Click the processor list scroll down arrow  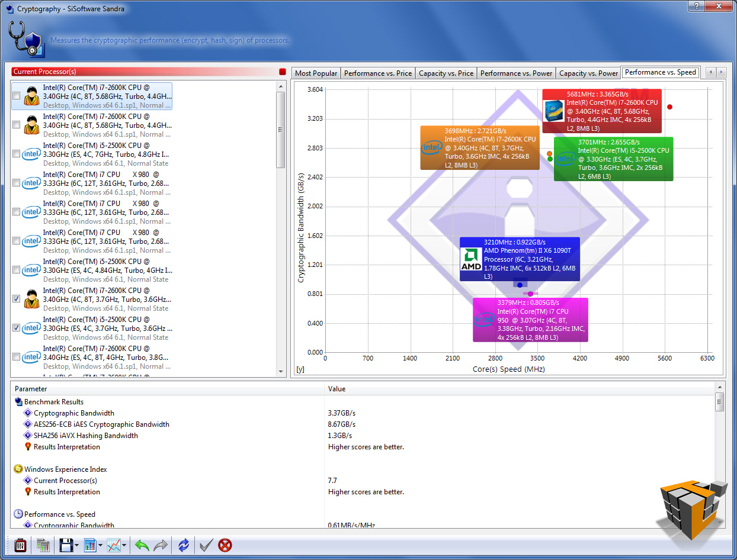[281, 371]
